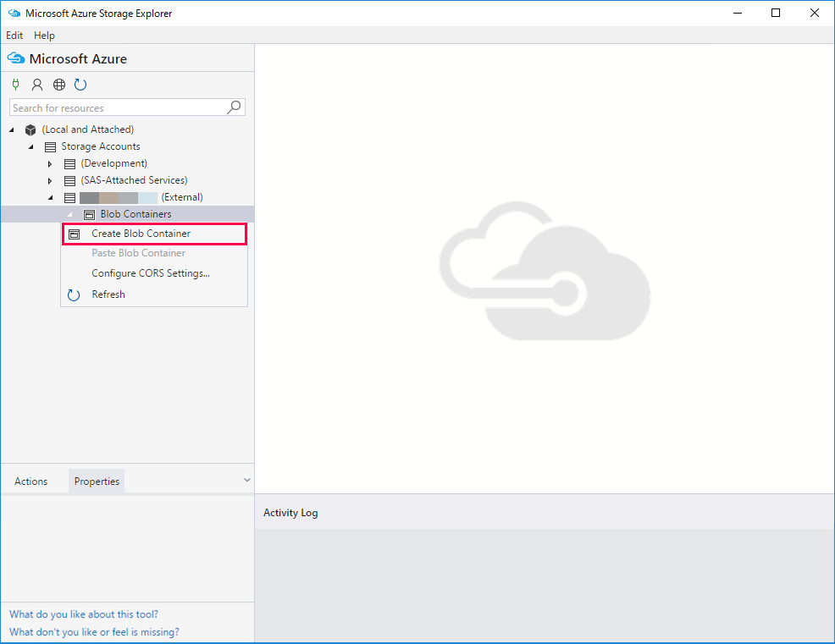
Task: Open 'What do you like about this tool?' link
Action: pyautogui.click(x=84, y=614)
